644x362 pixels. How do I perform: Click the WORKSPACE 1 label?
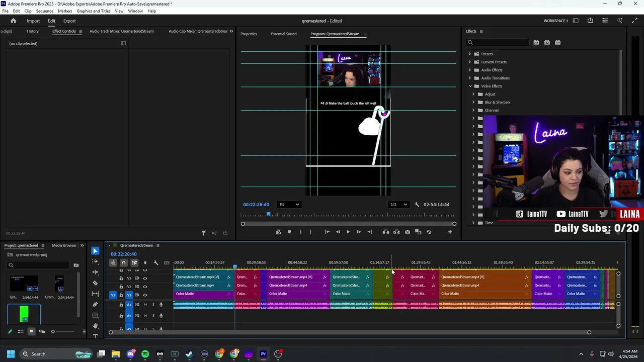(x=556, y=21)
